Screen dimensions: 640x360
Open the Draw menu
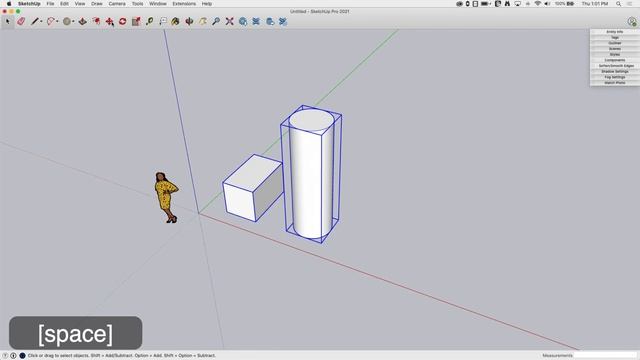pos(97,4)
